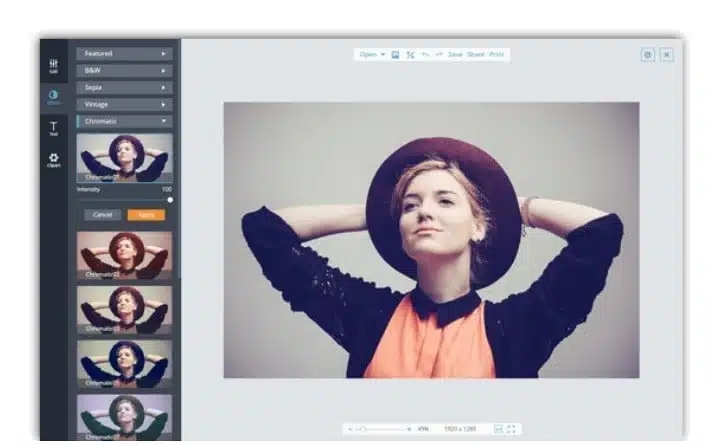Cancel the effect with Cancel button
Image resolution: width=713 pixels, height=445 pixels.
102,214
